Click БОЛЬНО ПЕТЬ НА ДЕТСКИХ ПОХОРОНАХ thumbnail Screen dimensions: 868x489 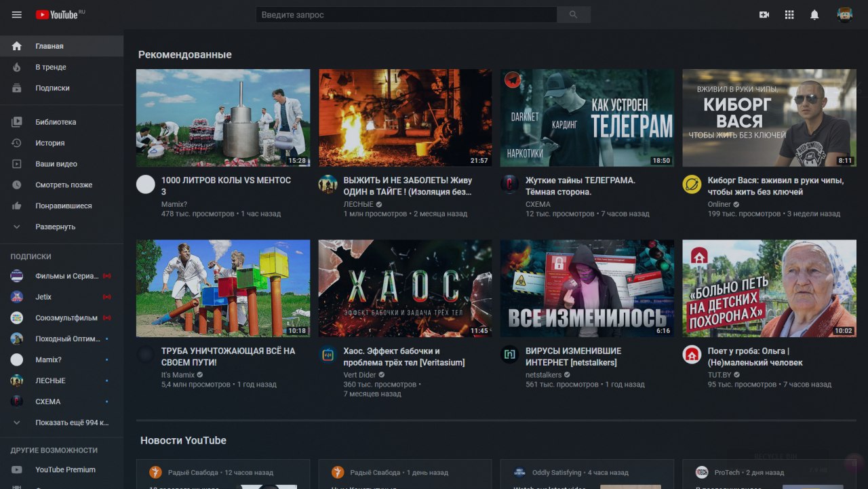770,288
